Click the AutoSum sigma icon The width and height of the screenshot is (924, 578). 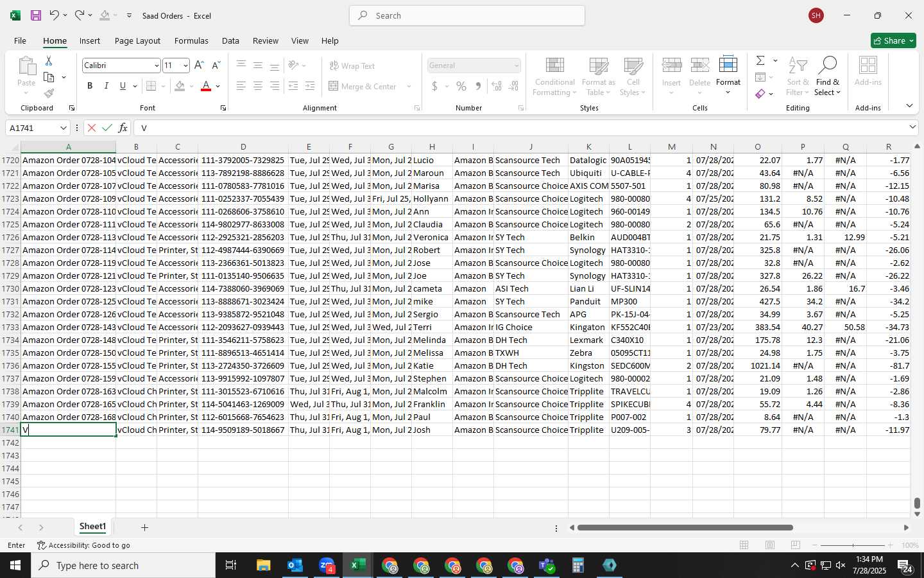pyautogui.click(x=760, y=60)
